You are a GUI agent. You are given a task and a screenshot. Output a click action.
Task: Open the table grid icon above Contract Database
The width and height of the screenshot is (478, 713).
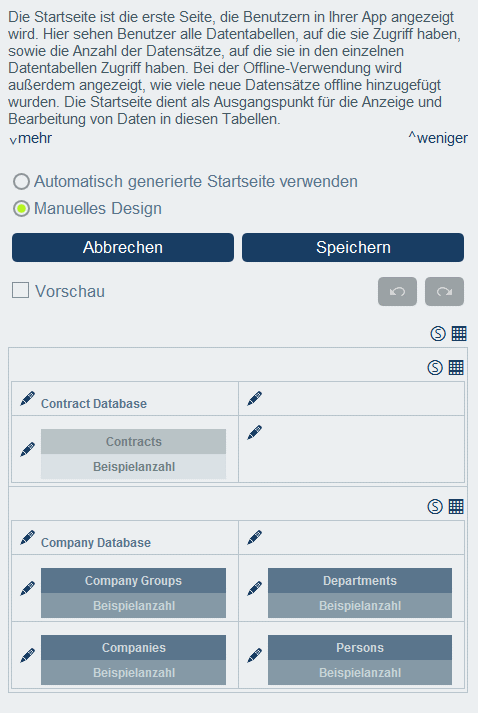point(456,367)
